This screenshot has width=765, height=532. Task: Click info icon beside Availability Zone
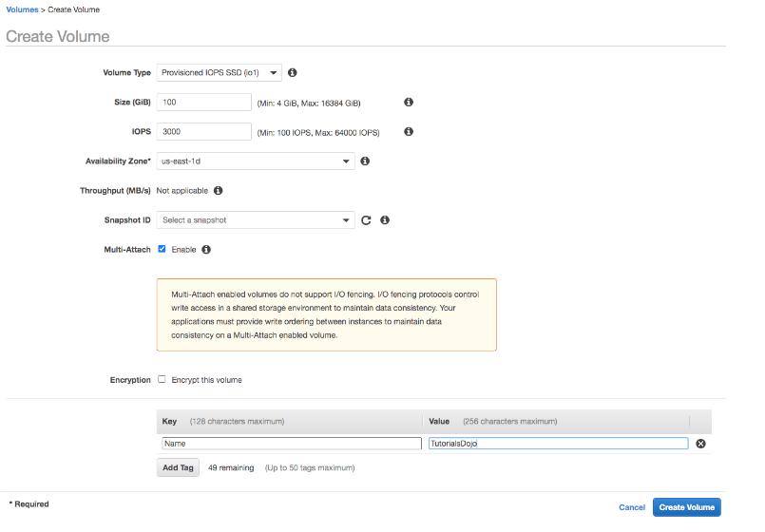[365, 161]
